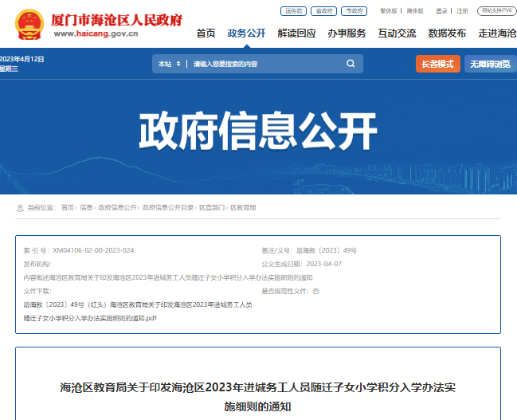
Task: Click the 信息 breadcrumb link
Action: 86,207
